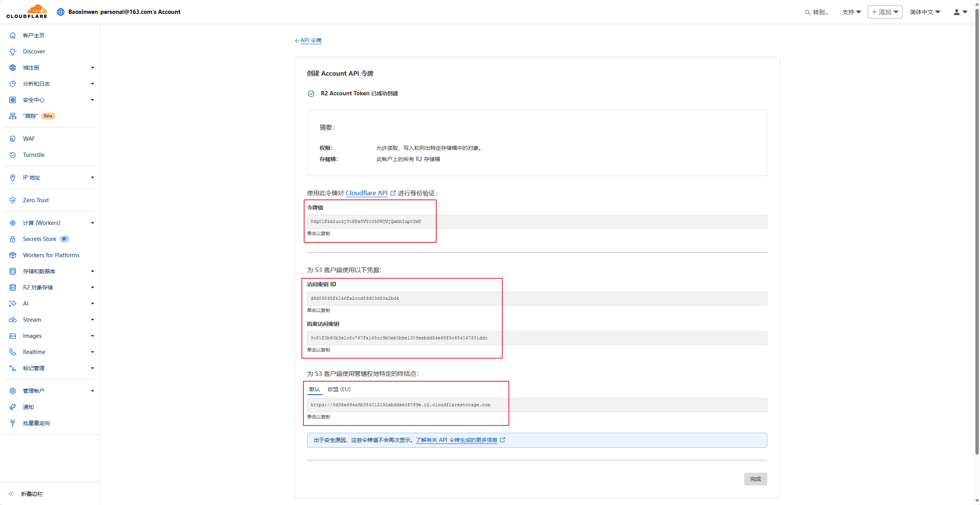Screen dimensions: 980x505
Task: Open the 添加 dropdown button
Action: 885,12
